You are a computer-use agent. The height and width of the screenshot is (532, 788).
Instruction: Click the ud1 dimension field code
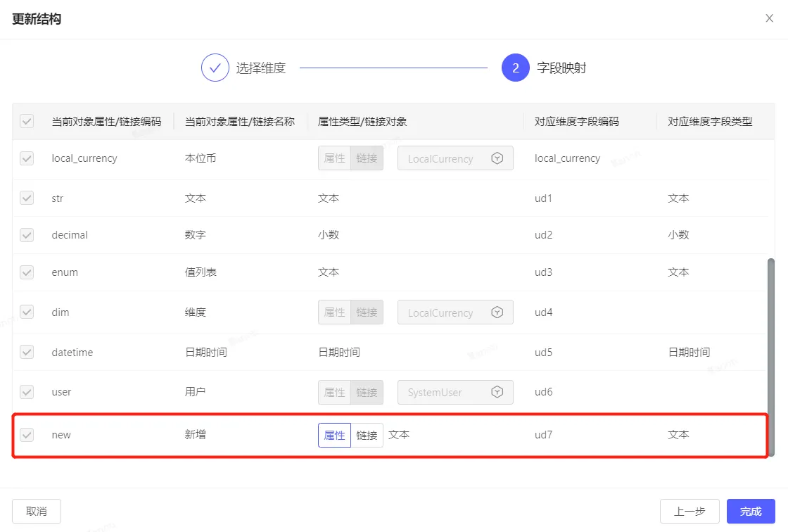543,198
